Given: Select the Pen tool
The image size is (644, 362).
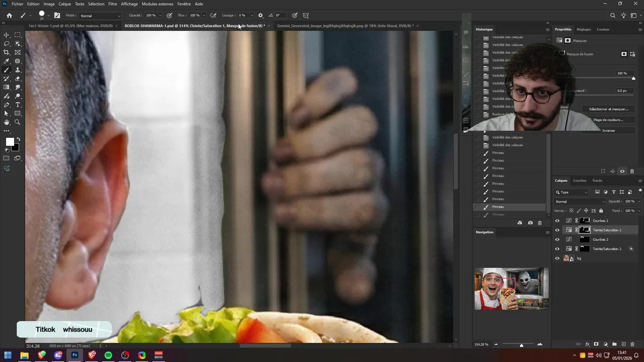Looking at the screenshot, I should coord(7,105).
